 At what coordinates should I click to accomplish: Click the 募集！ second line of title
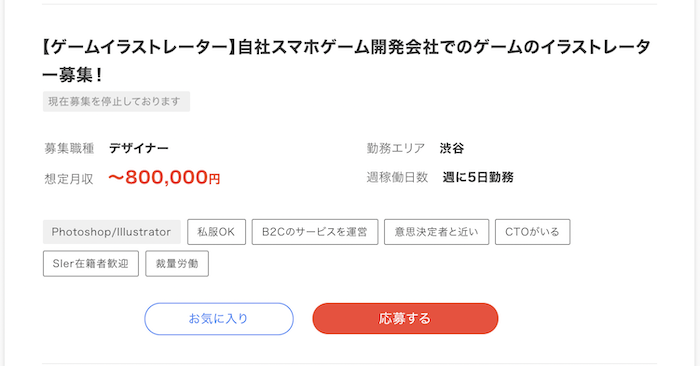(73, 75)
